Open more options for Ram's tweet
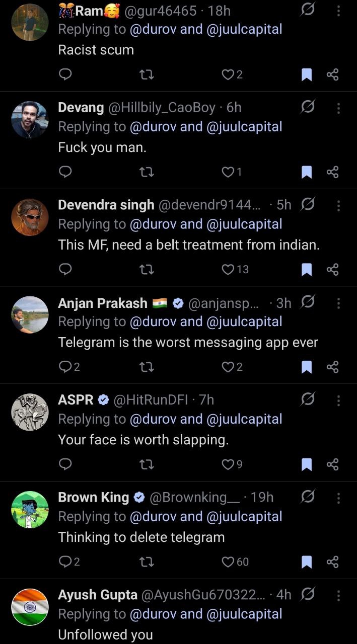This screenshot has width=357, height=644. pos(338,11)
